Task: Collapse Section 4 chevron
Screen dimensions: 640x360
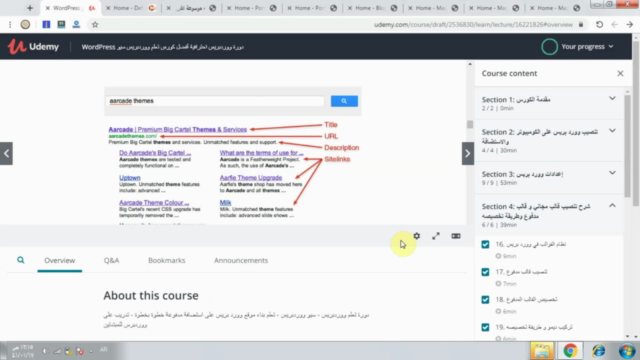Action: point(612,205)
